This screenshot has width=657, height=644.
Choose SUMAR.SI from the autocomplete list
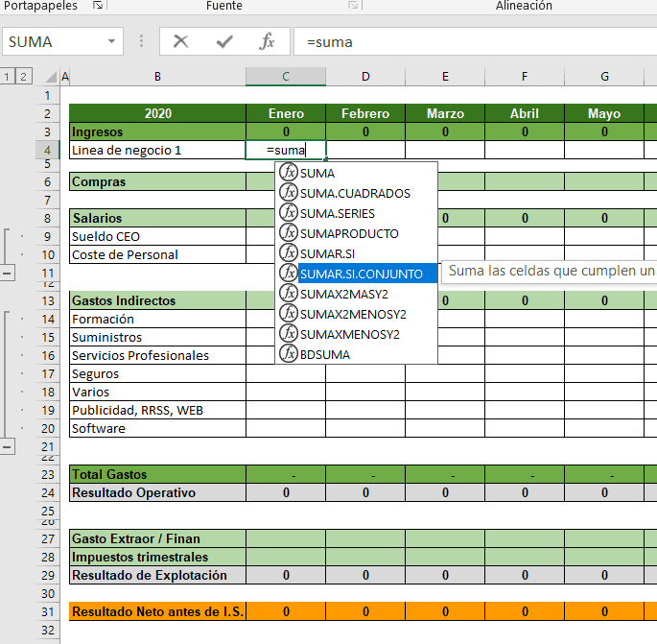point(356,253)
